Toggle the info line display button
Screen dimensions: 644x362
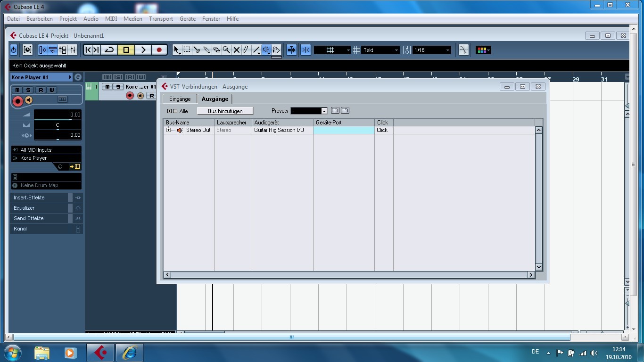coord(53,50)
